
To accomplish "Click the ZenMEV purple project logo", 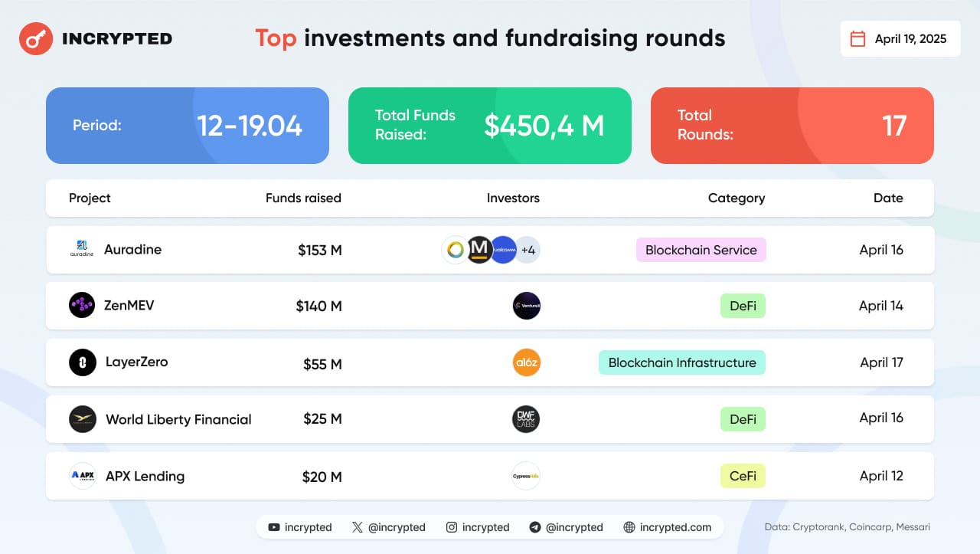I will pyautogui.click(x=82, y=306).
